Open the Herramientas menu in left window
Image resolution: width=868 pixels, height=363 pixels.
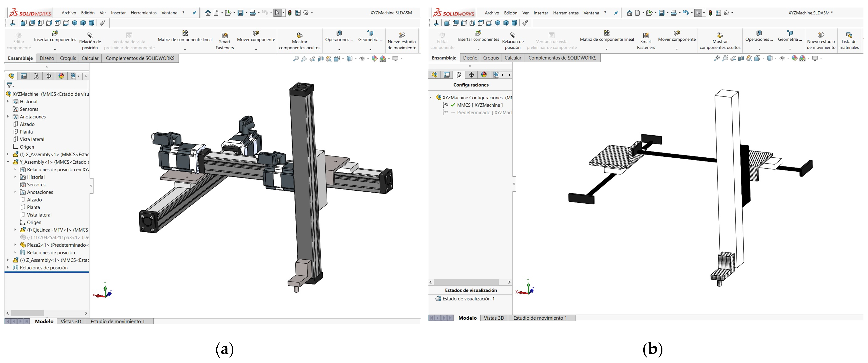coord(143,13)
